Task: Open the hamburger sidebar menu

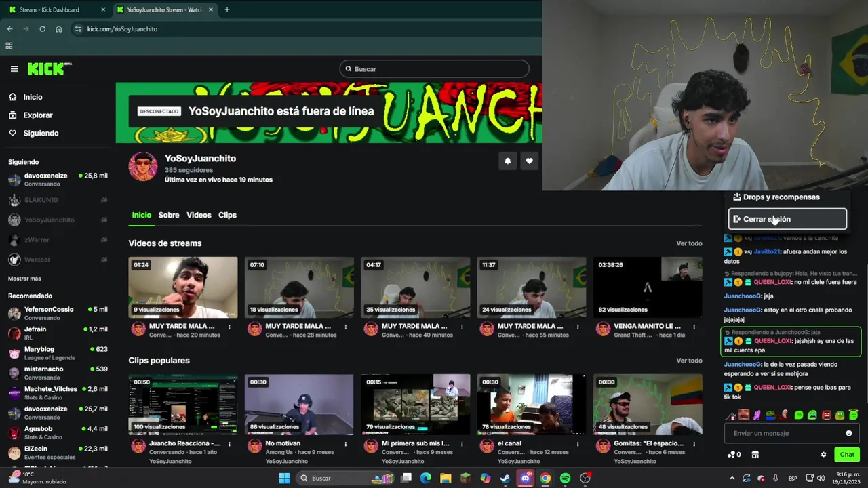Action: coord(14,68)
